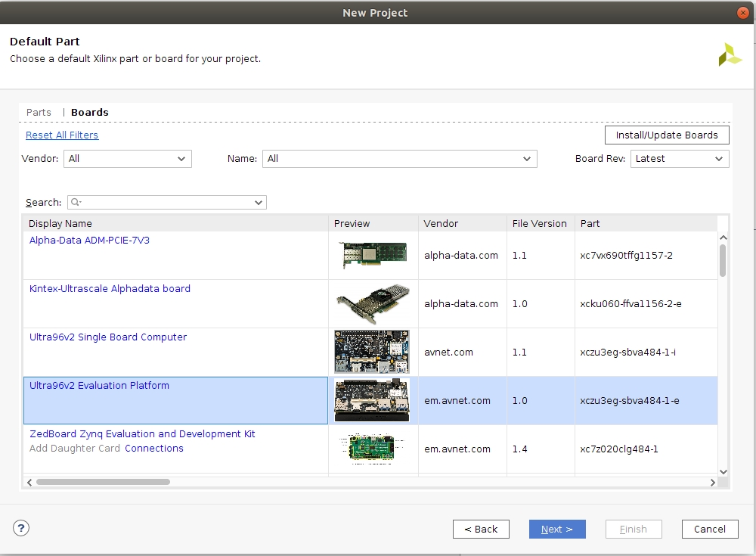The width and height of the screenshot is (756, 556).
Task: Click the Next button
Action: click(557, 530)
